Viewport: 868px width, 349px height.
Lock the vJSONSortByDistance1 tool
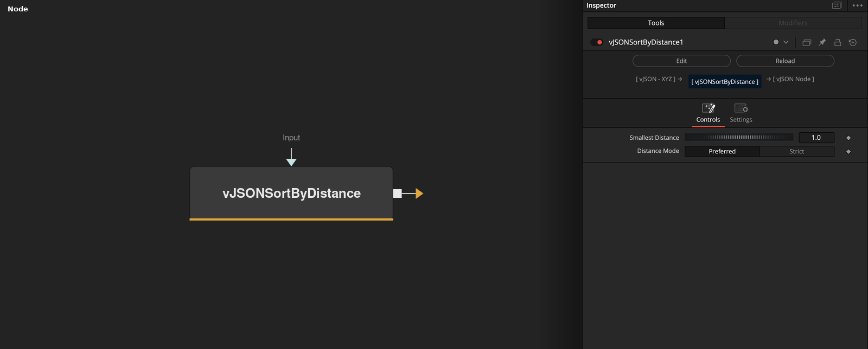click(838, 42)
